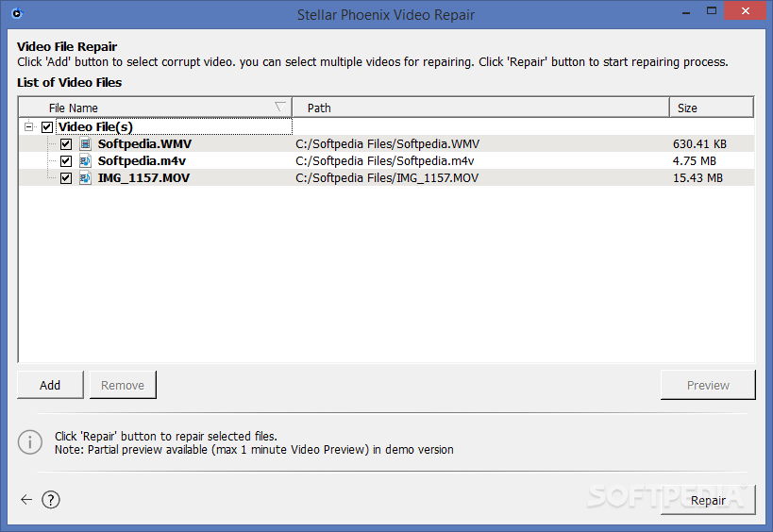
Task: Close the Stellar Phoenix Video Repair window
Action: pos(746,10)
